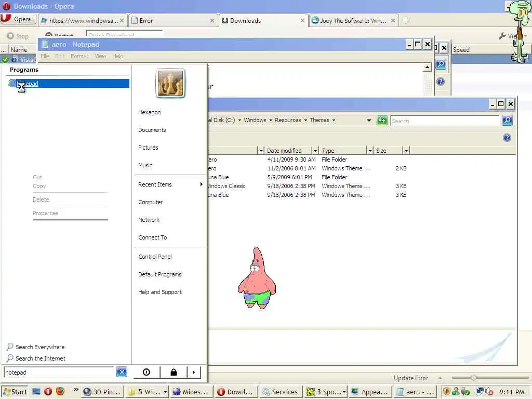The width and height of the screenshot is (532, 399).
Task: Open Default Programs from Start menu
Action: (x=160, y=274)
